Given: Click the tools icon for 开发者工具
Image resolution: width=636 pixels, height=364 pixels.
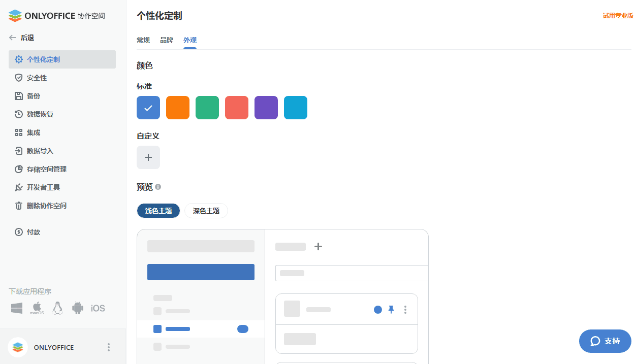Looking at the screenshot, I should (19, 187).
